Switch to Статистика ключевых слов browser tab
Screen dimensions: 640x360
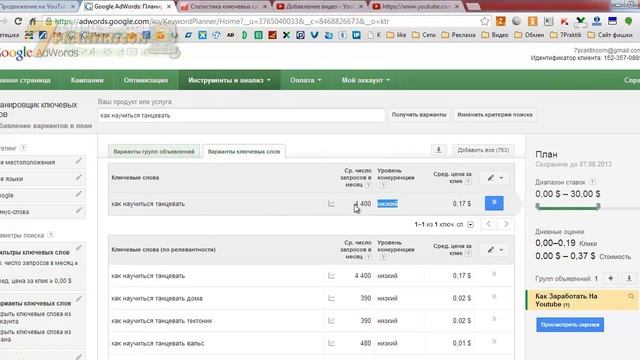[224, 7]
